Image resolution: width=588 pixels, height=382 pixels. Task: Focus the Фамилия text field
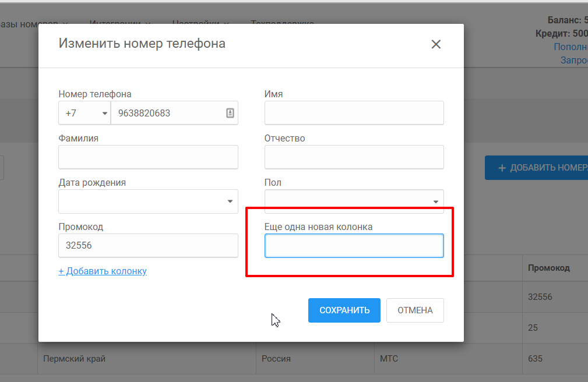point(148,157)
